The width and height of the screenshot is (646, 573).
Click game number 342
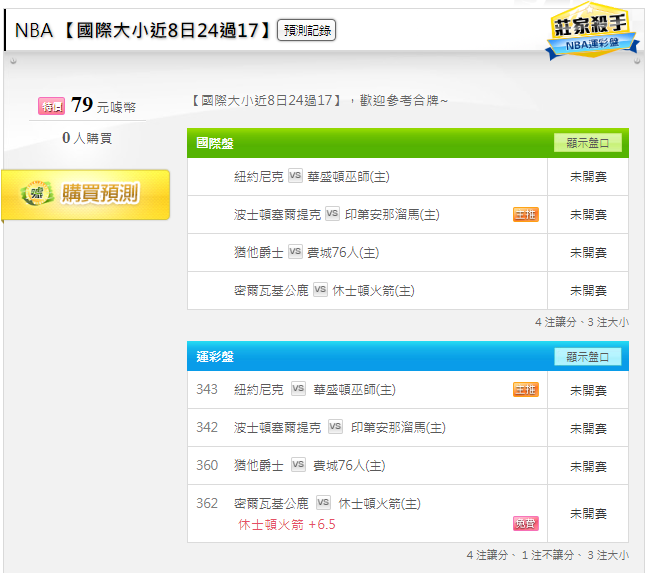coord(207,427)
